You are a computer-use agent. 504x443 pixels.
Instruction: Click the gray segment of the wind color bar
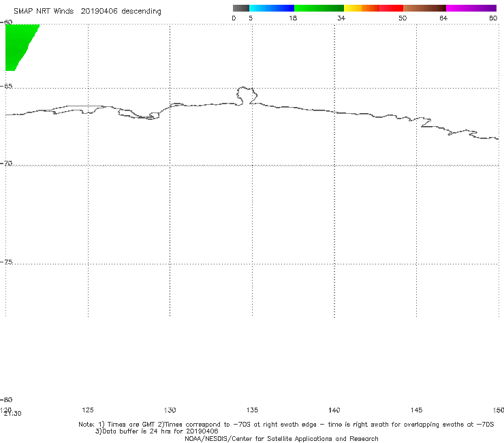point(240,8)
